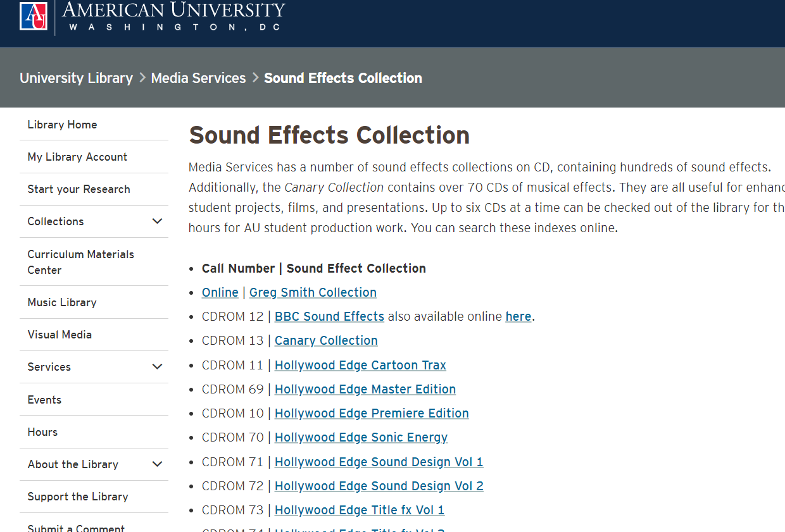Open Curriculum Materials Center in sidebar

coord(80,262)
